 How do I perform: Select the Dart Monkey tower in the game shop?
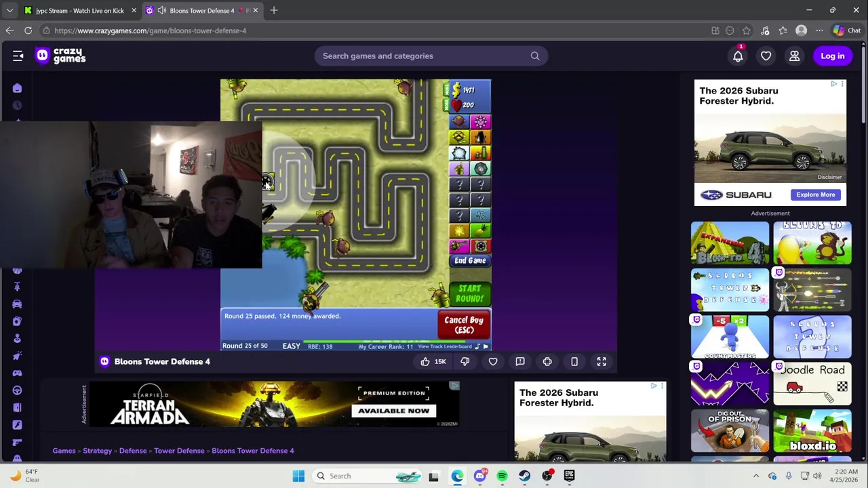459,122
